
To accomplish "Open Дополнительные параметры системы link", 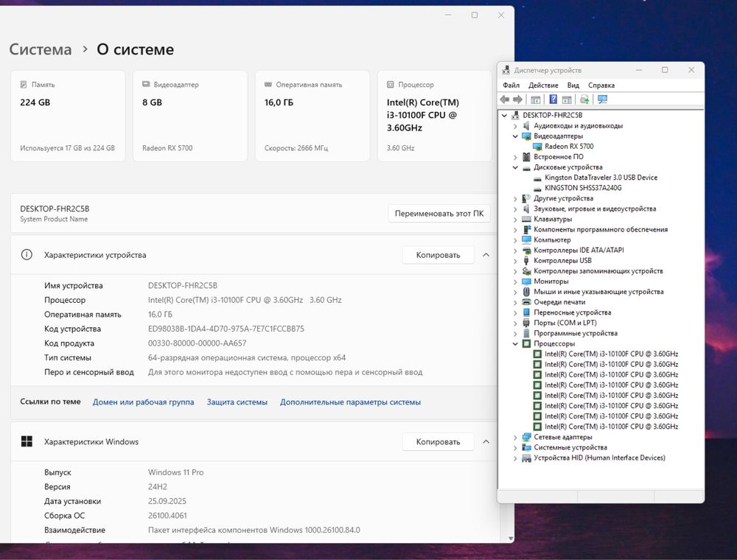I will [350, 402].
